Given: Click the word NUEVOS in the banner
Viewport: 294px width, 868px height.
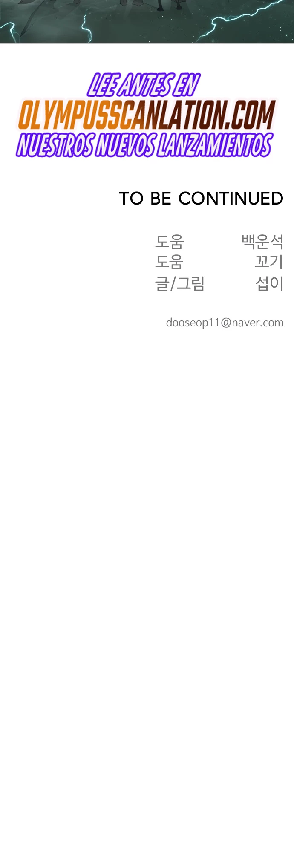Looking at the screenshot, I should pos(126,145).
